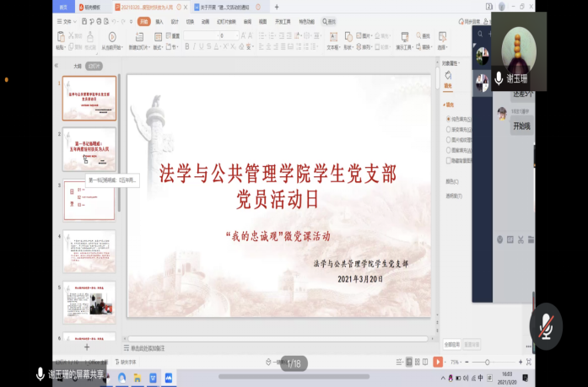The image size is (588, 387).
Task: Click the orange slideshow play button
Action: (x=438, y=362)
